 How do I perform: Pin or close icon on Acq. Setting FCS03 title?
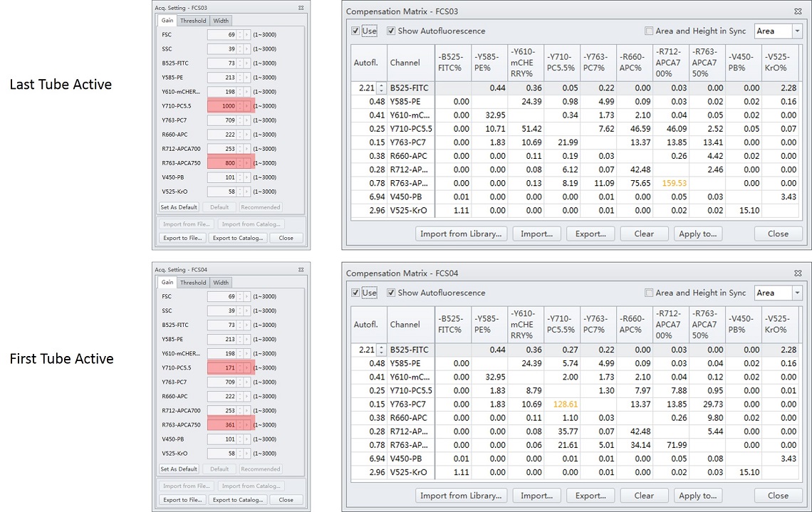coord(301,8)
